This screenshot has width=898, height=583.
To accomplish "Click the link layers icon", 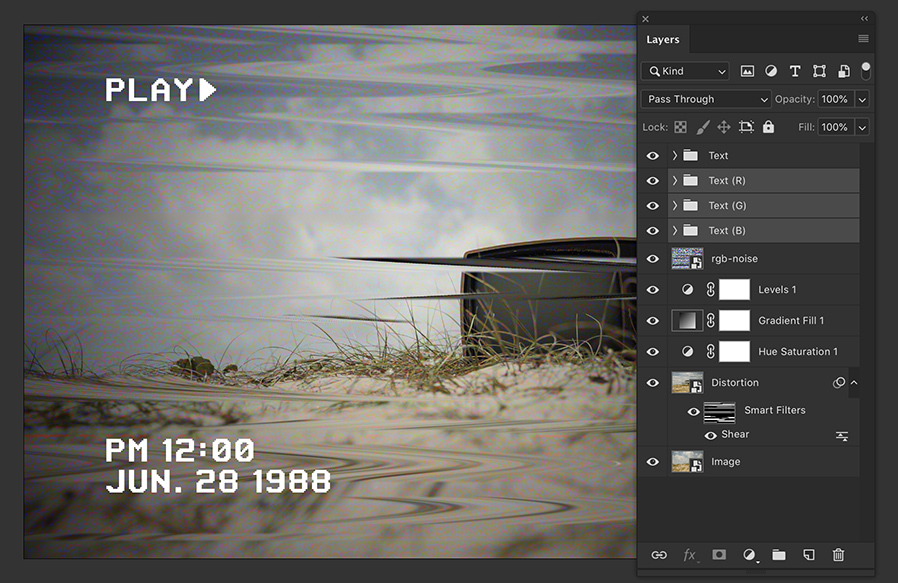I will point(659,554).
